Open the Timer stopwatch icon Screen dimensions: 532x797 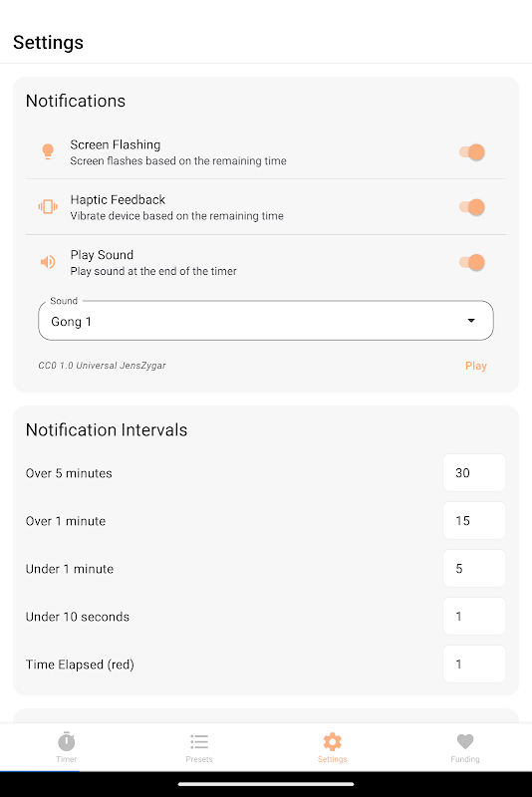pyautogui.click(x=67, y=741)
